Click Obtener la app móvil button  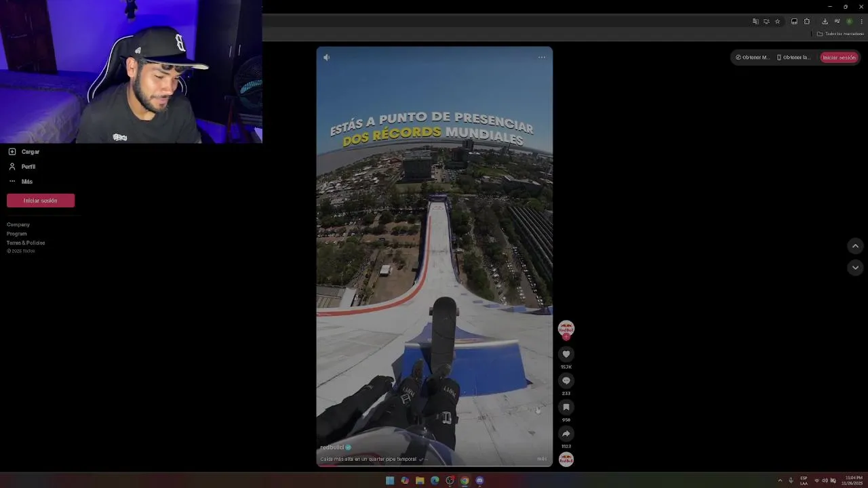point(793,58)
